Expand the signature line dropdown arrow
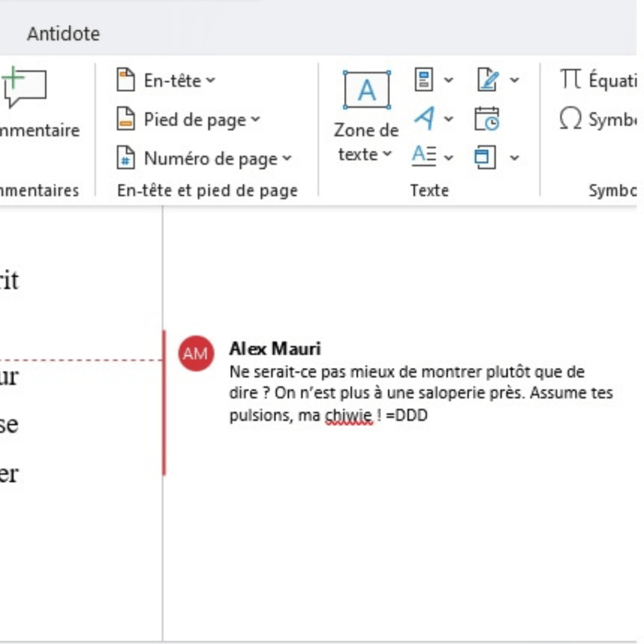The width and height of the screenshot is (644, 644). pos(514,80)
